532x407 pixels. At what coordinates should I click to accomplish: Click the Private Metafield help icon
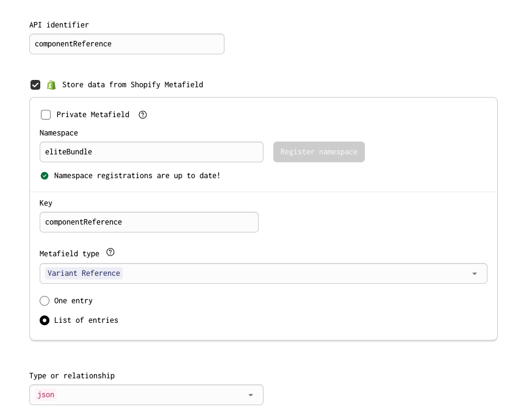143,115
